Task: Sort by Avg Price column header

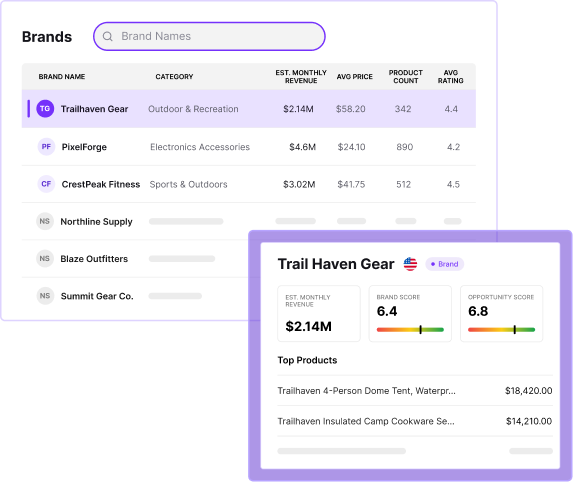Action: click(x=354, y=77)
